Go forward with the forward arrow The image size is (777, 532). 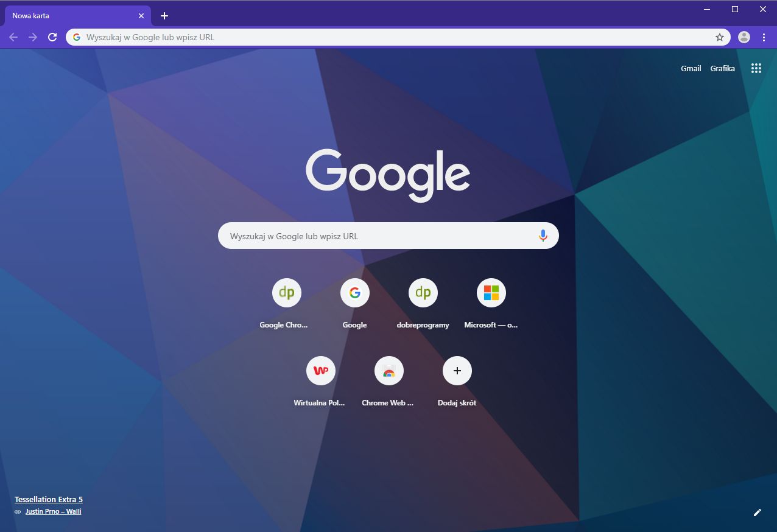(33, 37)
